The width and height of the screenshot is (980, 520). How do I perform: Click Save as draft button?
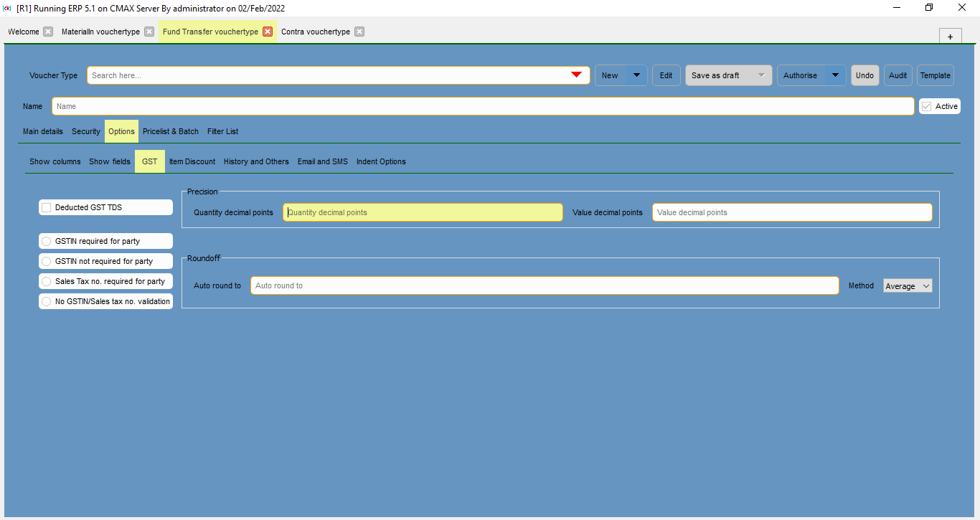pos(720,75)
